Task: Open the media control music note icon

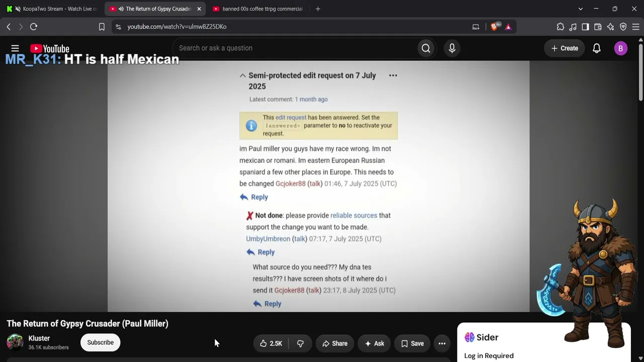Action: 573,27
